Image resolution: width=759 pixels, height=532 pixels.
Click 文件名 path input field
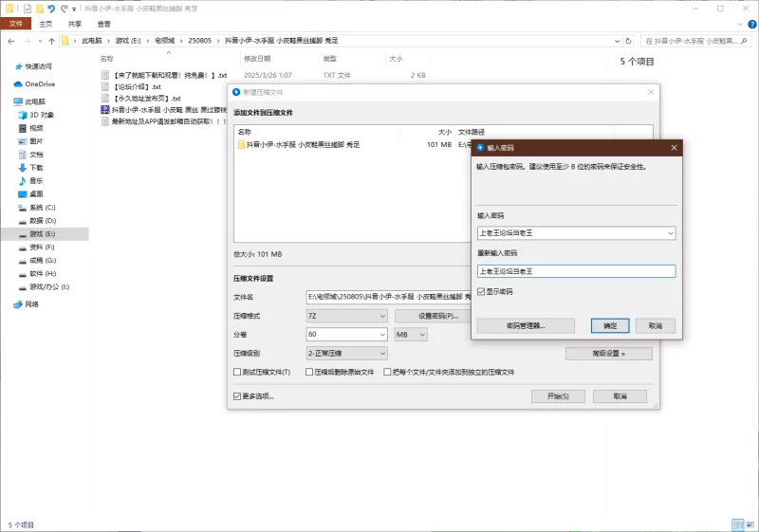click(389, 297)
